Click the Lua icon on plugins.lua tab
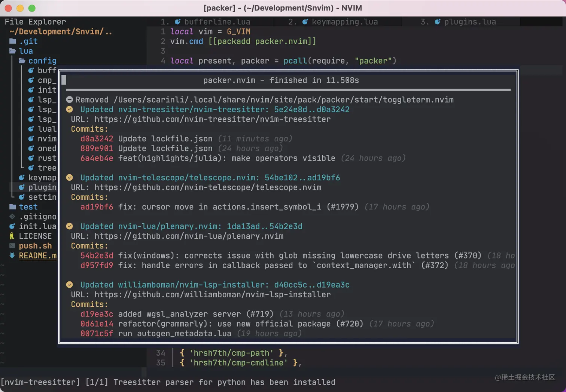566x392 pixels. tap(437, 22)
